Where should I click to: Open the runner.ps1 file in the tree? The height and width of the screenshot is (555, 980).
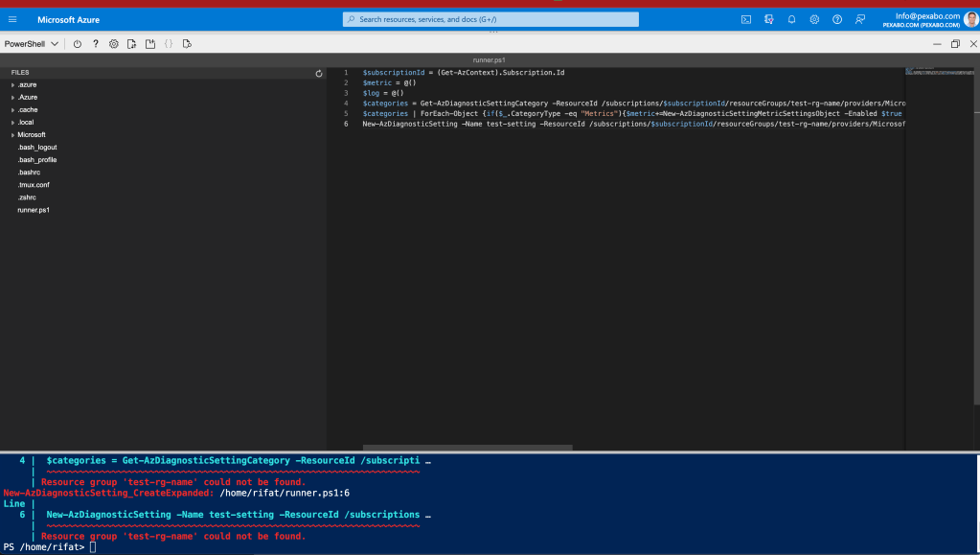pos(34,210)
